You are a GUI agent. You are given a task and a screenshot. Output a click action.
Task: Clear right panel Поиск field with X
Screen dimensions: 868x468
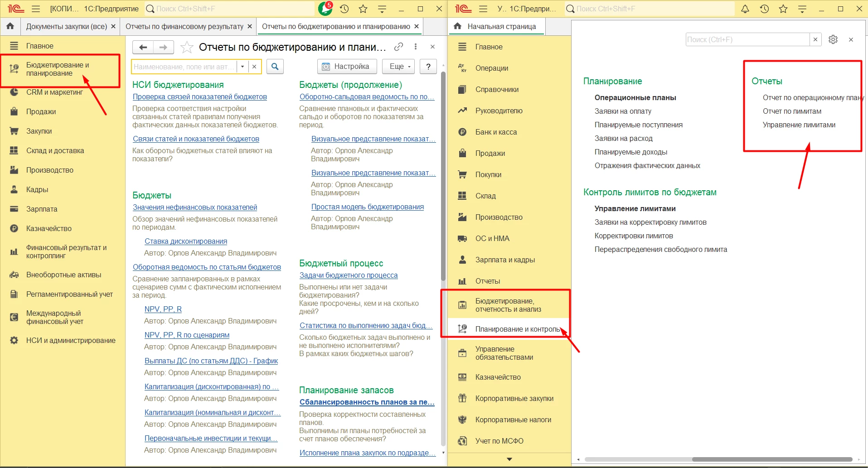point(815,39)
